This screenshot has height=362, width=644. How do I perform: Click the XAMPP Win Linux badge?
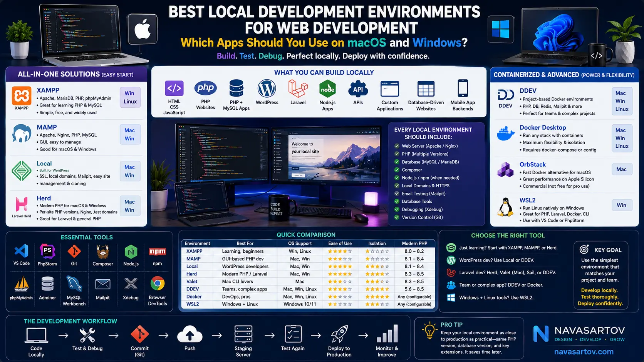point(130,98)
